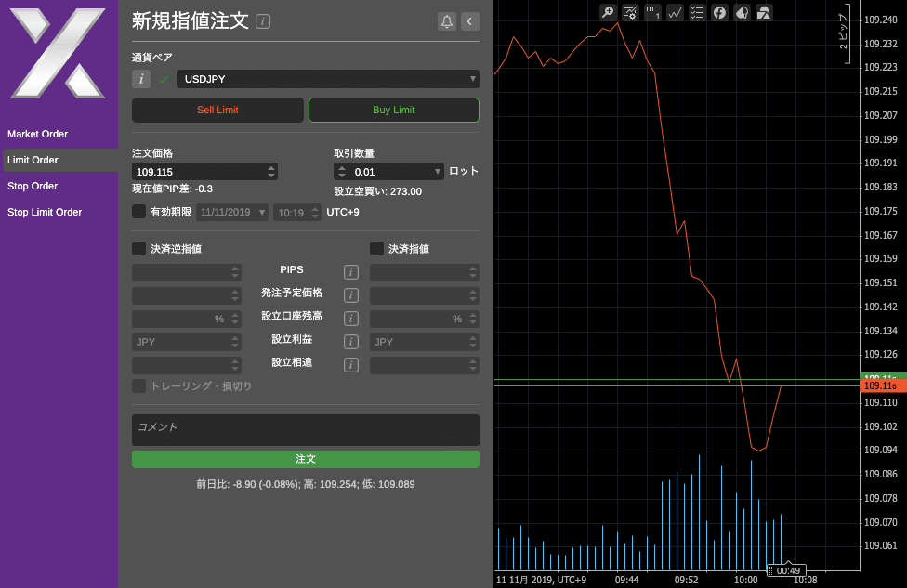Image resolution: width=907 pixels, height=588 pixels.
Task: Select the Buy Limit button
Action: 394,110
